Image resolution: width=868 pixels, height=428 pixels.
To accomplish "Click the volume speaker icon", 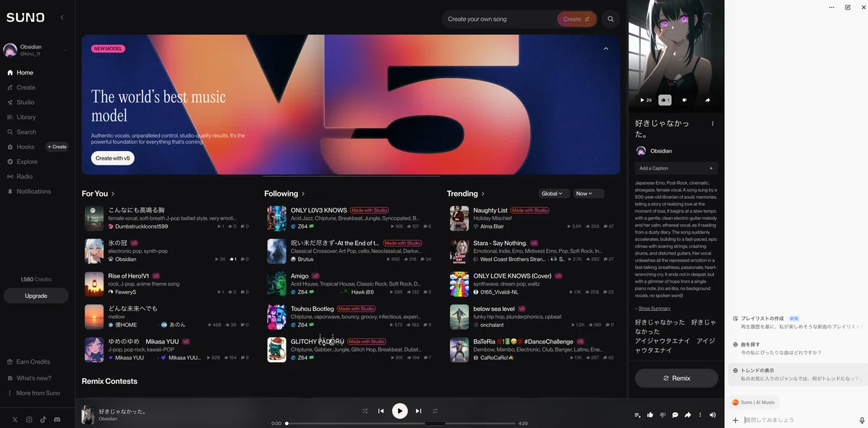I will coord(712,415).
